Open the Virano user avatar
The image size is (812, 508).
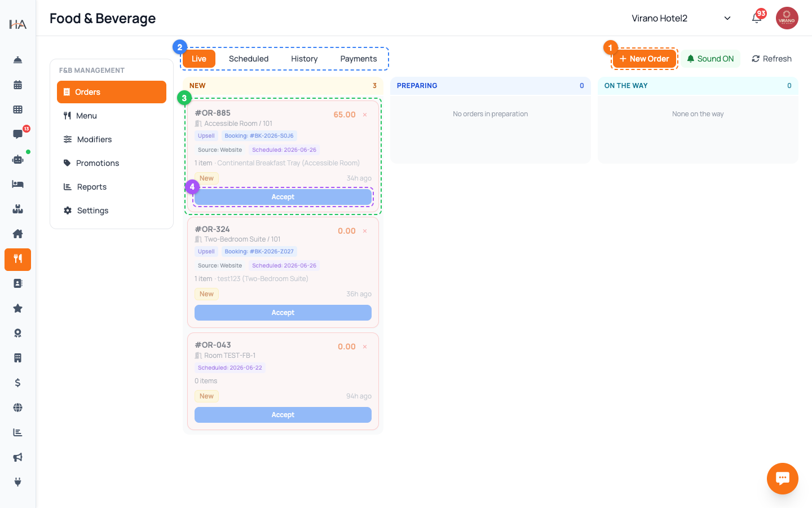(x=787, y=18)
